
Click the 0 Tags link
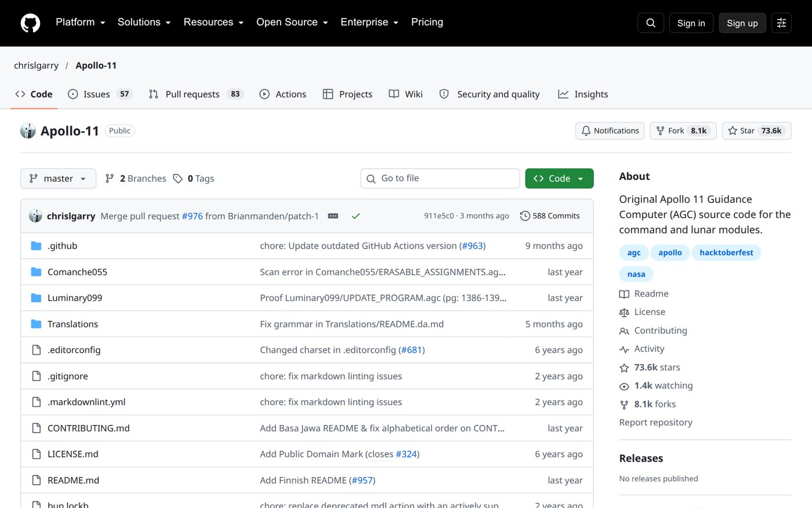click(194, 179)
